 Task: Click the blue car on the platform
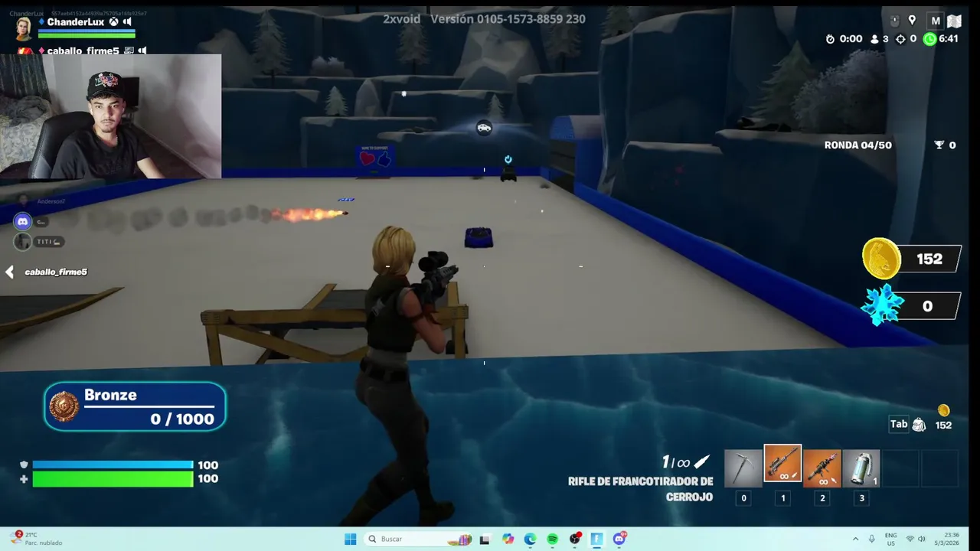479,238
